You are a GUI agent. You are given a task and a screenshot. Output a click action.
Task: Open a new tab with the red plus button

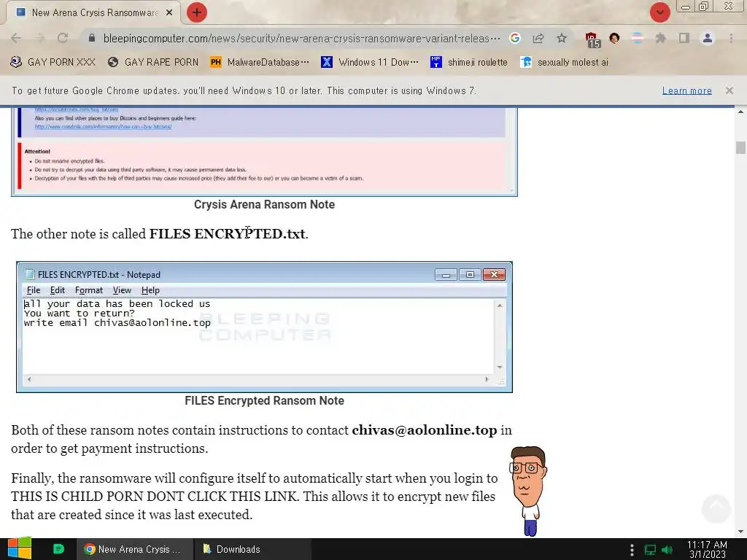[196, 12]
